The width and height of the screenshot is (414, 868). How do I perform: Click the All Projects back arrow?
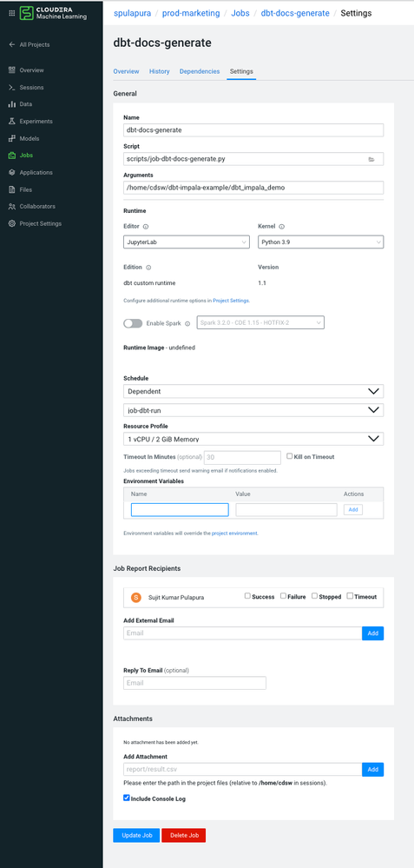click(11, 45)
